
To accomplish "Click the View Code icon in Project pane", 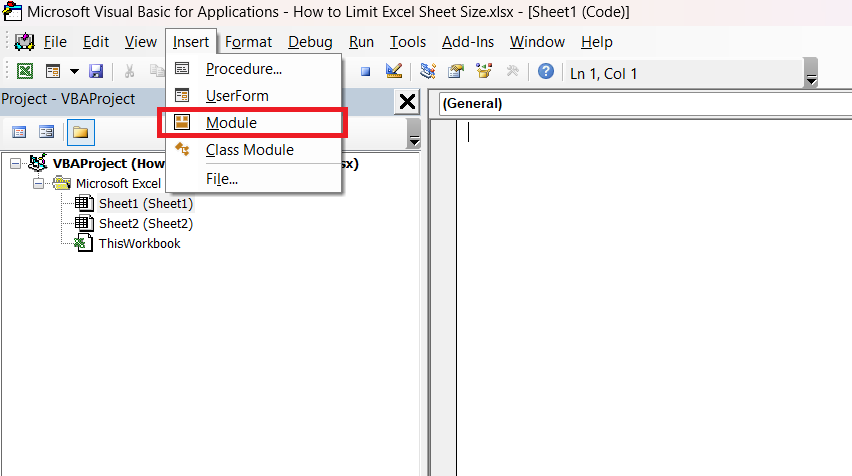I will click(19, 132).
